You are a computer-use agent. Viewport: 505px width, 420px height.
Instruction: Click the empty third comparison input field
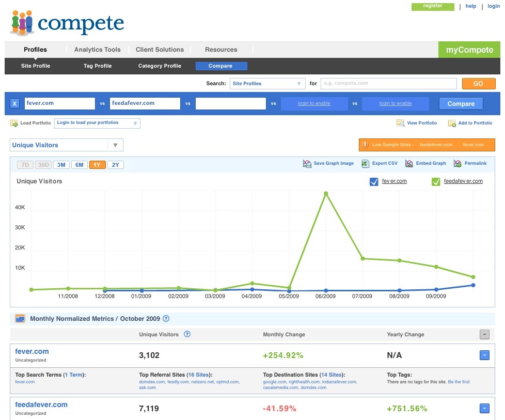[x=231, y=103]
